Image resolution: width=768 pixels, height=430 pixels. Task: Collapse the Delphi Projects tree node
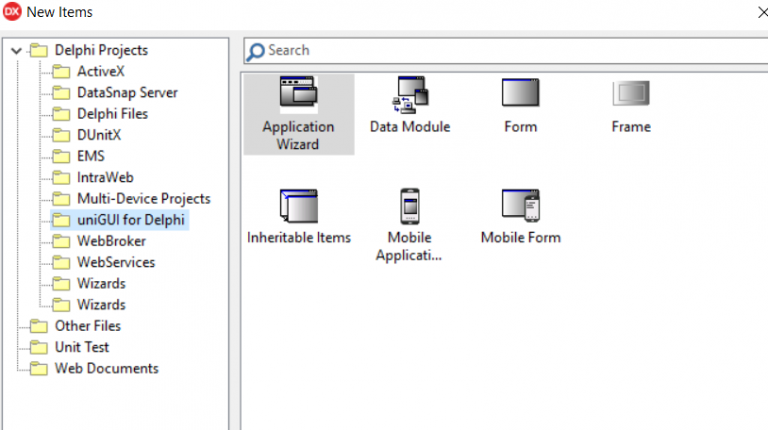(x=16, y=50)
